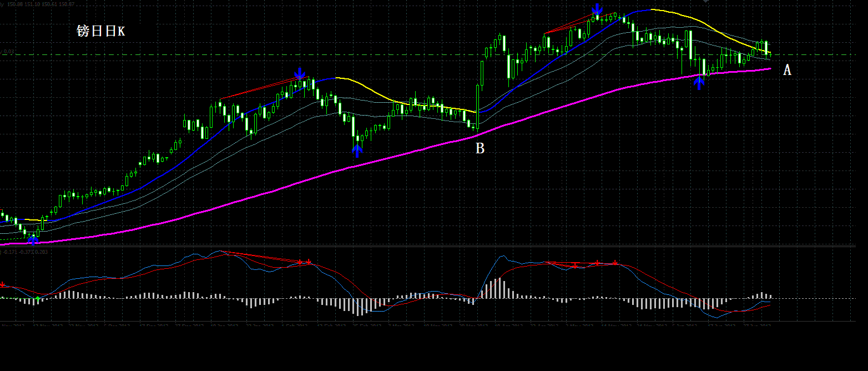Image resolution: width=868 pixels, height=371 pixels.
Task: Select the blue up arrow on the magenta line near A
Action: pyautogui.click(x=699, y=83)
